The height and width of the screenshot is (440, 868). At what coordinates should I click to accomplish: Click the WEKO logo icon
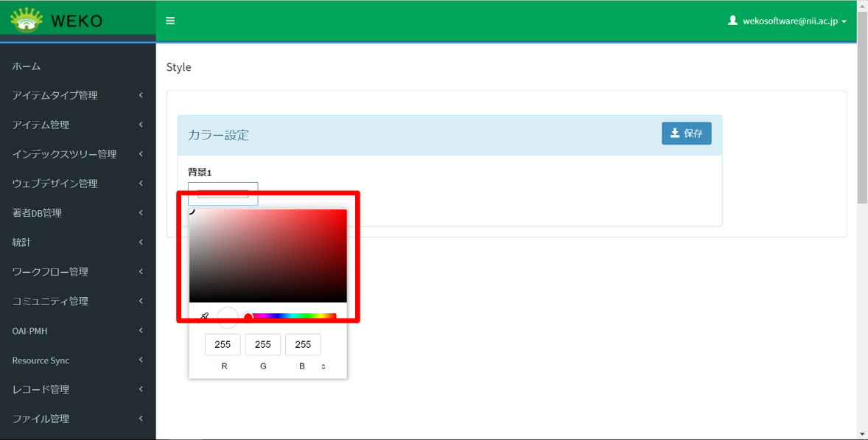(27, 20)
